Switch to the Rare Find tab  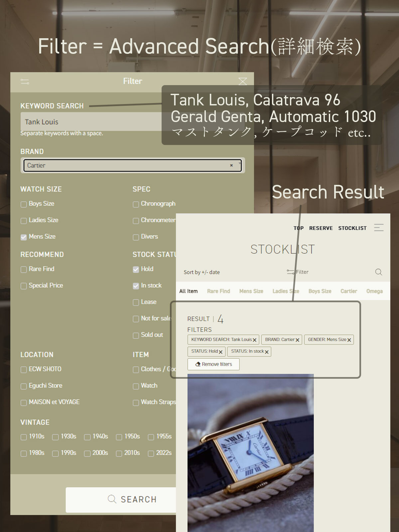pos(218,291)
